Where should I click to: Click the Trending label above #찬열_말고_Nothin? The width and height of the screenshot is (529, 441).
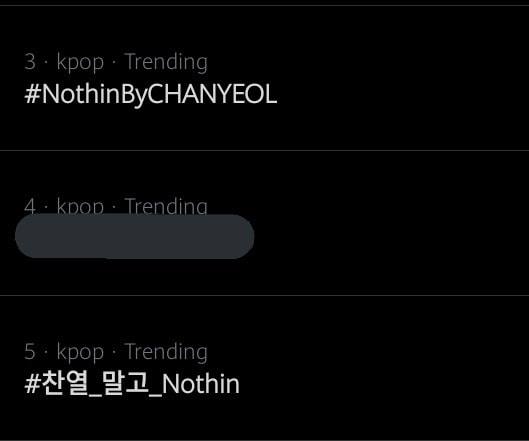(x=166, y=353)
